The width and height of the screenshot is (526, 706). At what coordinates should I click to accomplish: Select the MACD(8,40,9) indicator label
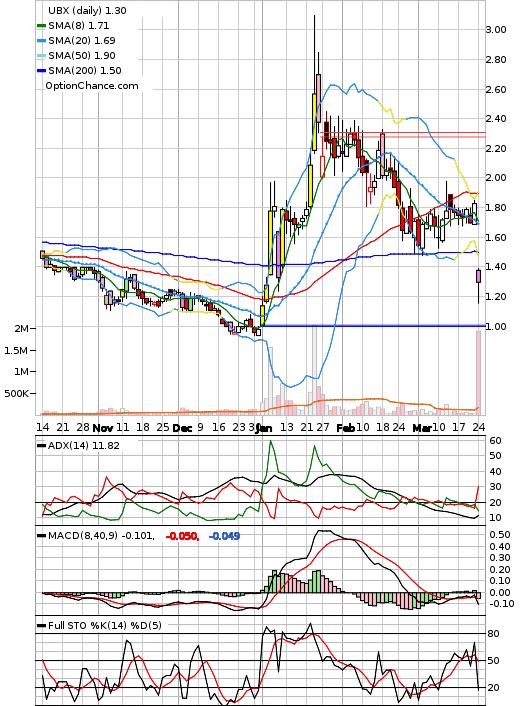pos(101,536)
